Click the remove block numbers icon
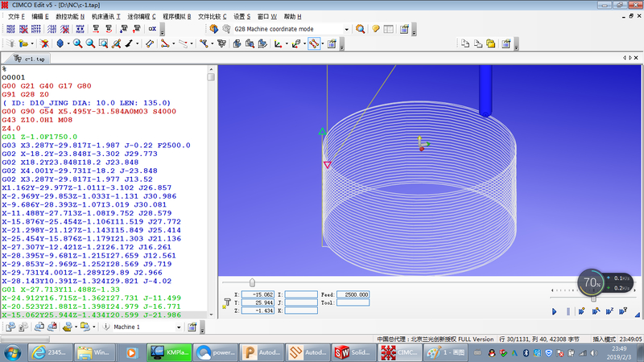This screenshot has height=362, width=644. click(x=23, y=29)
